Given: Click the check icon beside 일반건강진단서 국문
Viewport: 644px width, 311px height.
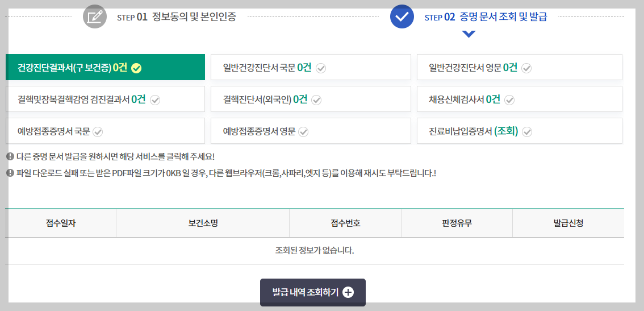Looking at the screenshot, I should click(x=321, y=68).
